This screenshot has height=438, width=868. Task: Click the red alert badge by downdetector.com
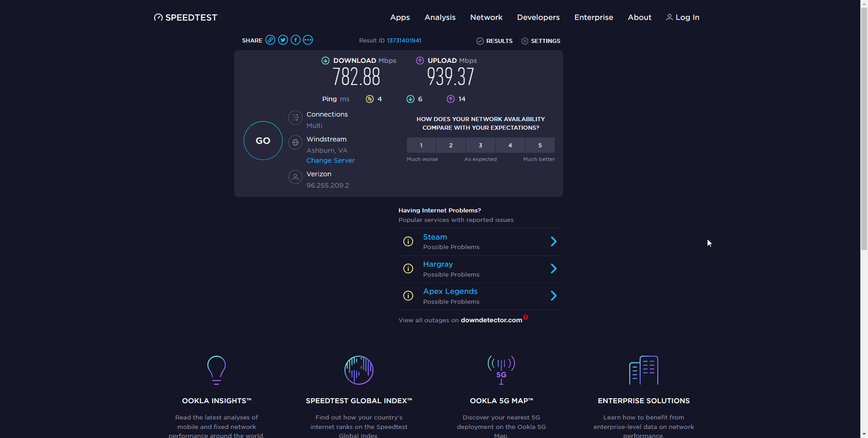click(x=526, y=317)
